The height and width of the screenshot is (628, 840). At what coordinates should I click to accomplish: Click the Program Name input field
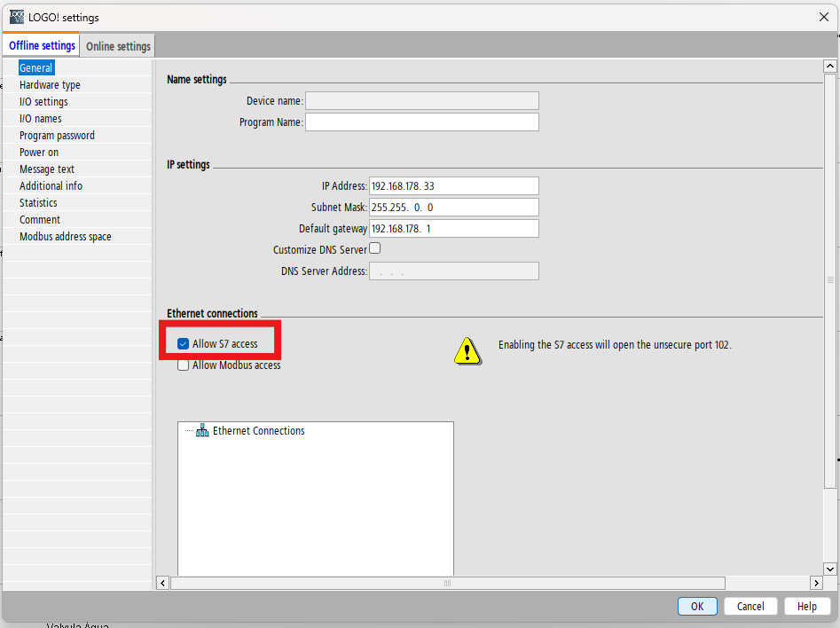tap(422, 122)
